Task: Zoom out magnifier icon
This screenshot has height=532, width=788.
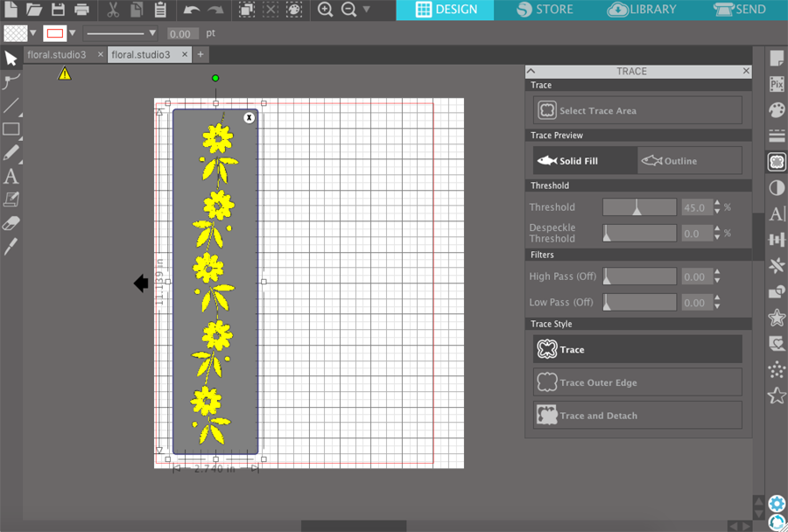Action: pos(348,10)
